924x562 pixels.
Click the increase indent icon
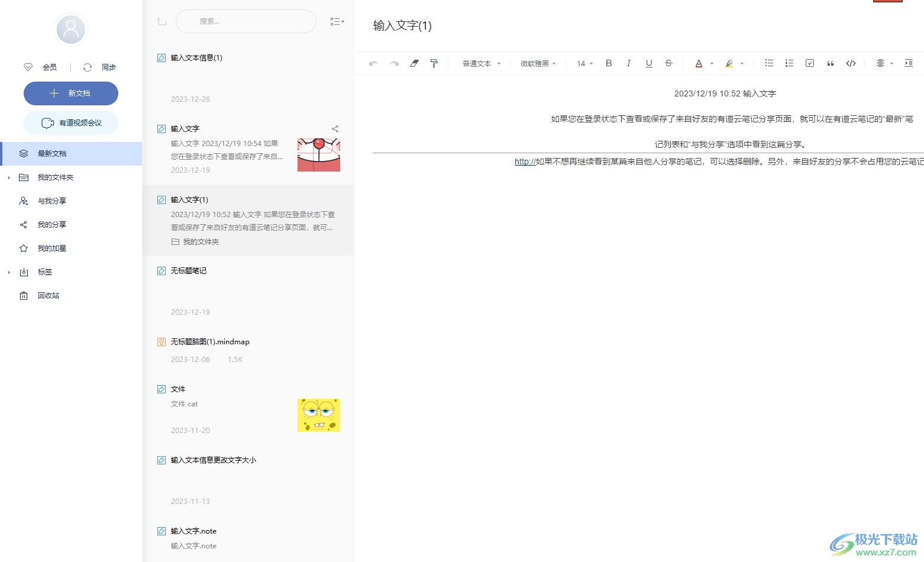click(909, 63)
